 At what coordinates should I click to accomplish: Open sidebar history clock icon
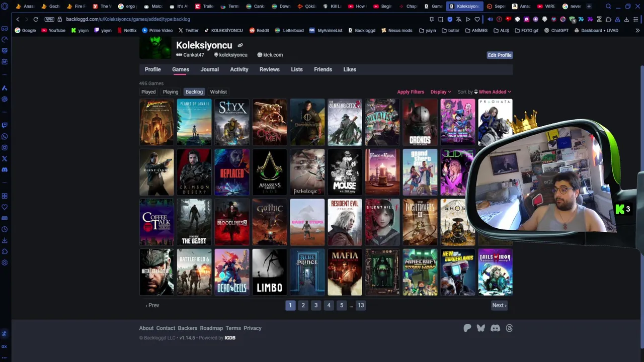tap(5, 229)
